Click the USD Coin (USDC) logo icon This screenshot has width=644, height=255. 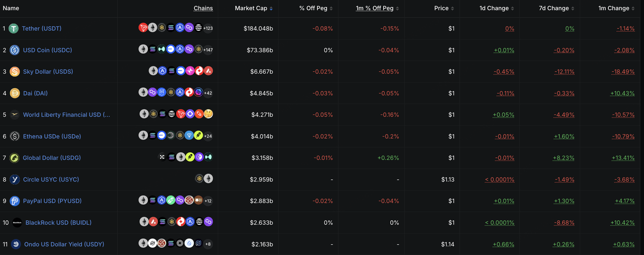(x=14, y=50)
